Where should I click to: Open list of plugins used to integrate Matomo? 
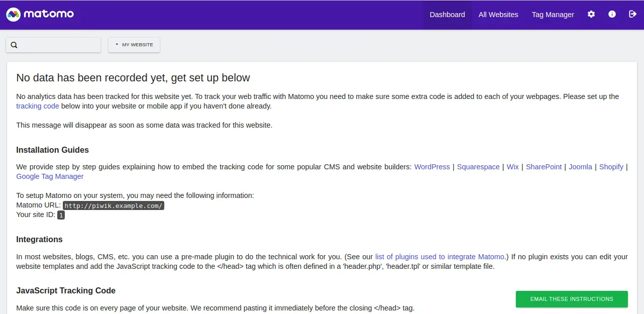coord(440,257)
